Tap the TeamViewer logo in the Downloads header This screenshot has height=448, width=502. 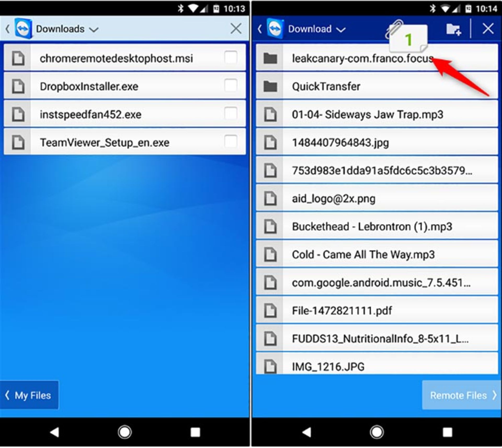coord(23,29)
